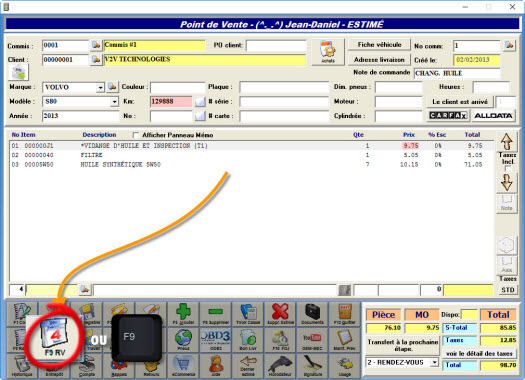Click Transfert à la prochaine étape button
525x380 pixels.
(402, 346)
